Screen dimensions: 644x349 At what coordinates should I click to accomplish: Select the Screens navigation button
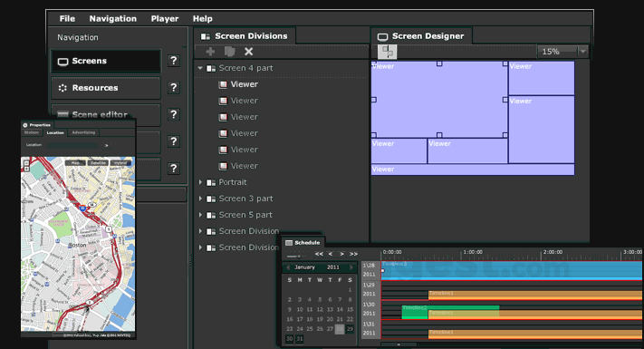pos(106,61)
